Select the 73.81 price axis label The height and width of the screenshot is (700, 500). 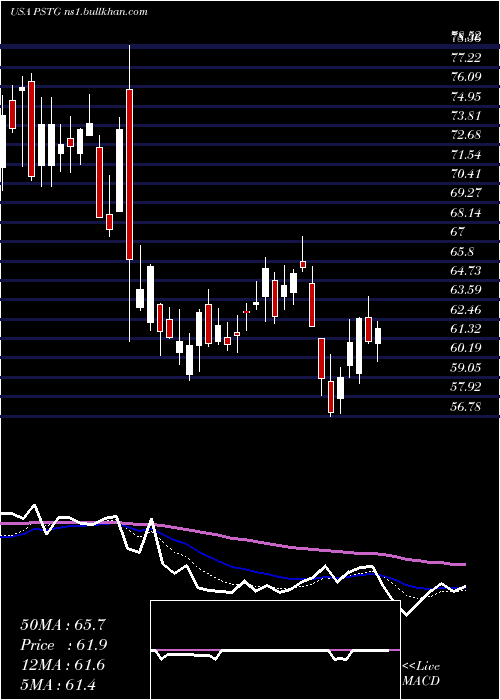(x=466, y=116)
